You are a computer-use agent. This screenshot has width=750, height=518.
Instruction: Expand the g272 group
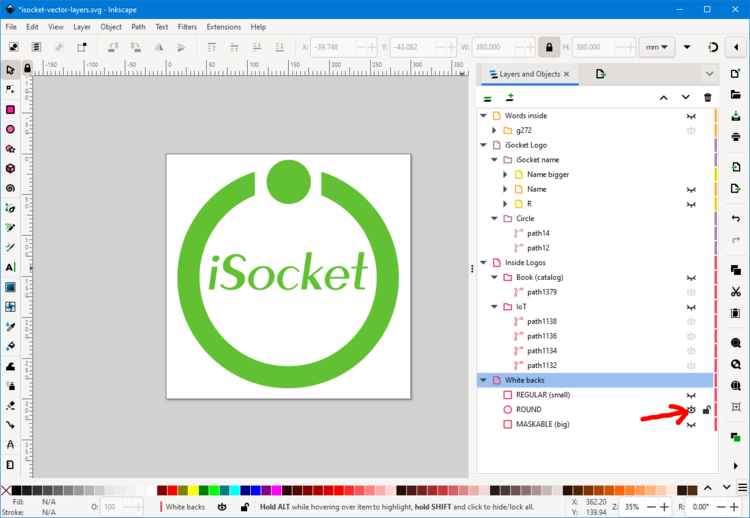click(495, 130)
